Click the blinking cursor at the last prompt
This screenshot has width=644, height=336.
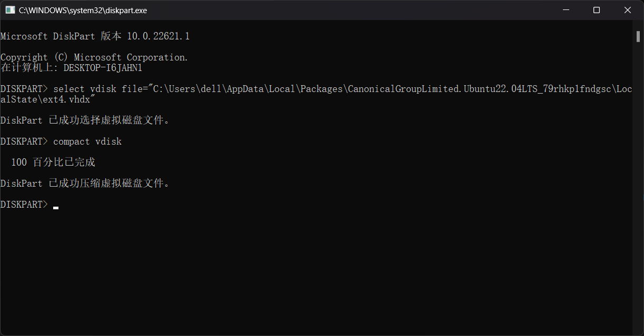(x=56, y=207)
